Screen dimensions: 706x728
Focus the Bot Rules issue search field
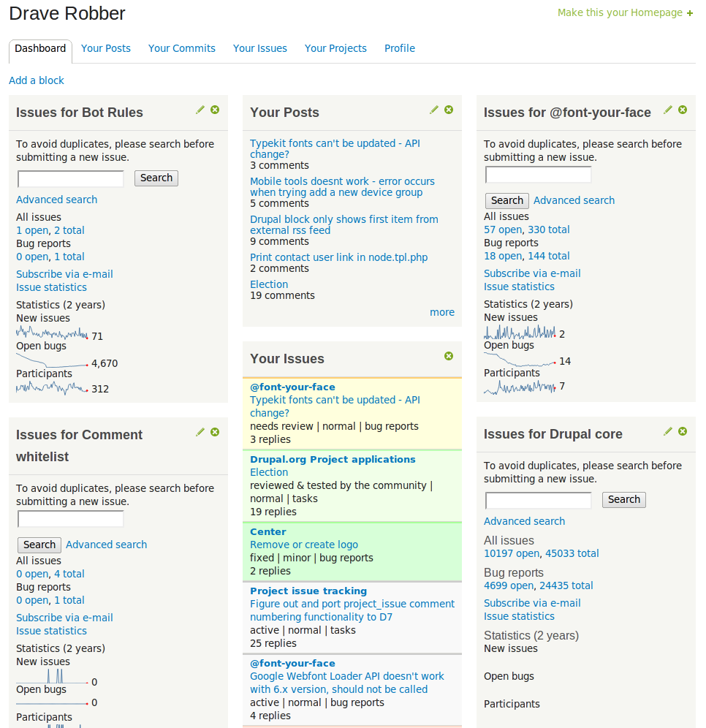[x=71, y=179]
